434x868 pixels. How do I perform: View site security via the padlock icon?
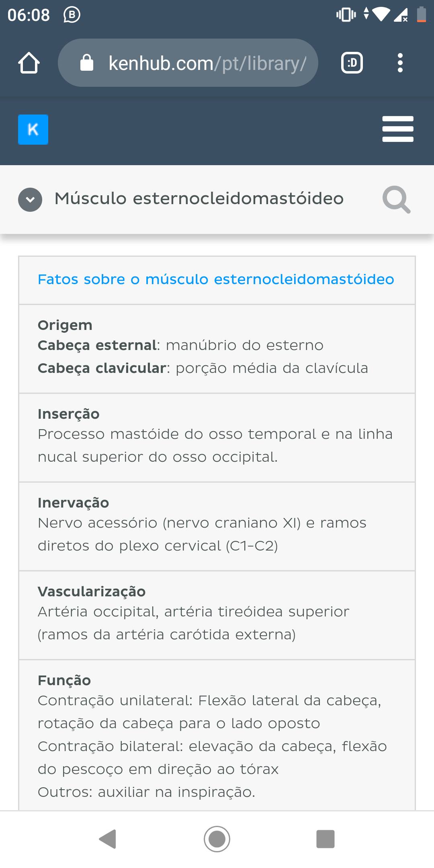tap(86, 62)
